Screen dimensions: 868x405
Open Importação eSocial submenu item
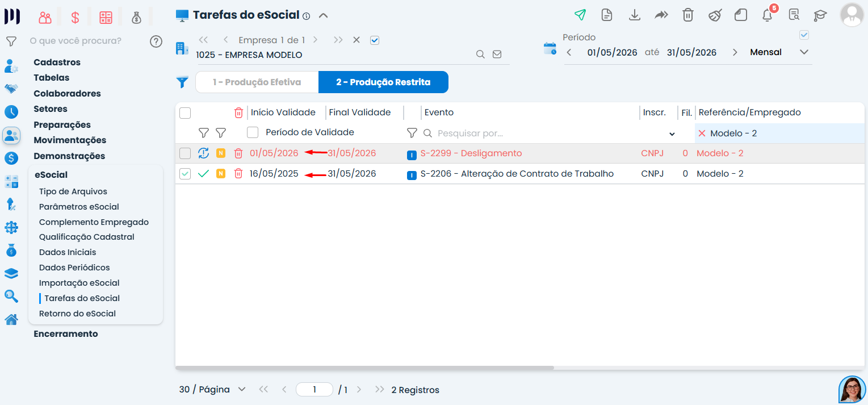pos(79,283)
